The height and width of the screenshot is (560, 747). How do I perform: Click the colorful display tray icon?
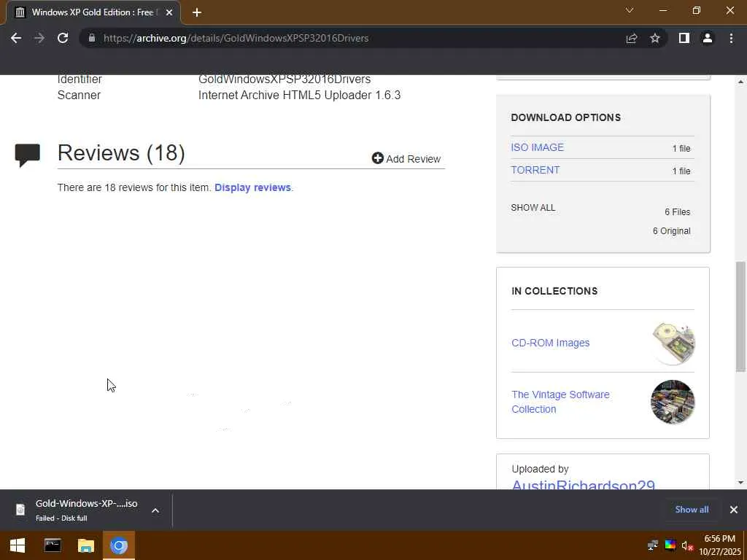tap(670, 545)
